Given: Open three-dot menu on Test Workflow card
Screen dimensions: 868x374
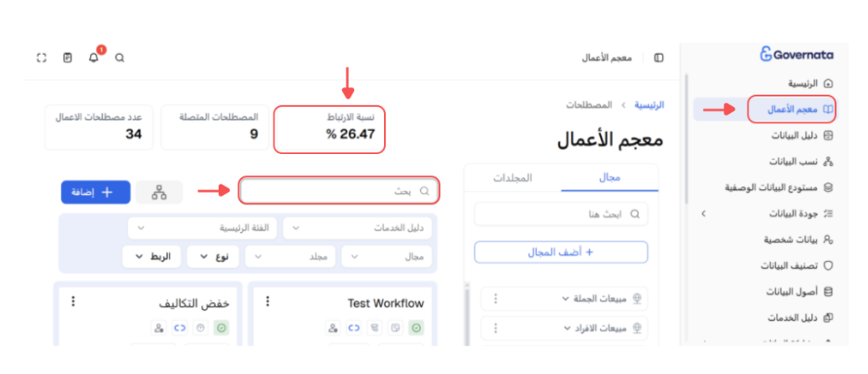Looking at the screenshot, I should [x=268, y=302].
